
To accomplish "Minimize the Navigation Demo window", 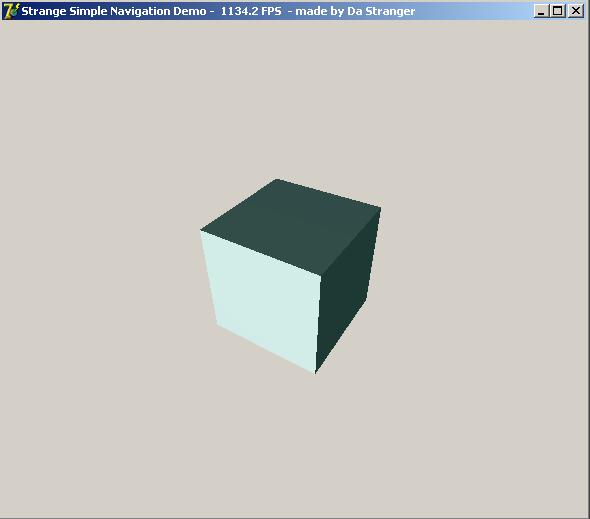I will [x=541, y=11].
